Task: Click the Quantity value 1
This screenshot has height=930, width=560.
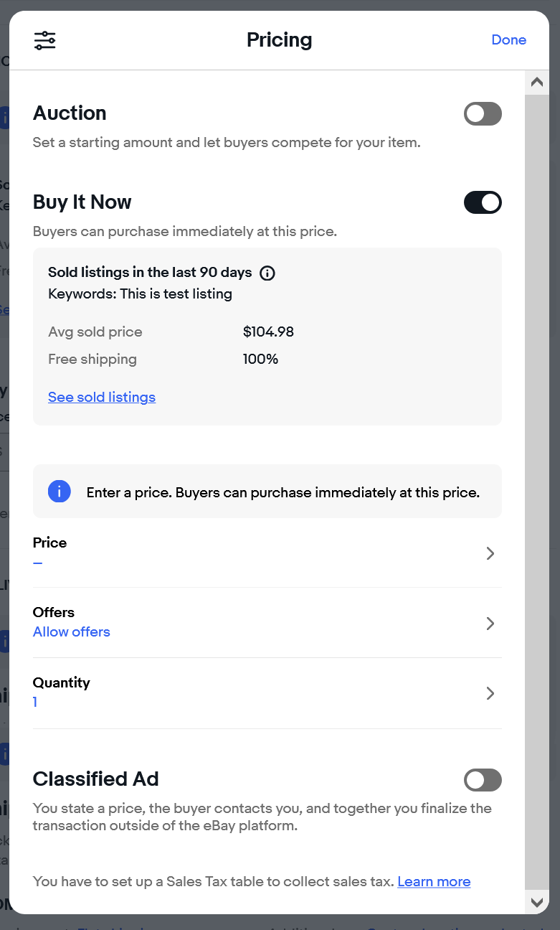Action: pos(35,703)
